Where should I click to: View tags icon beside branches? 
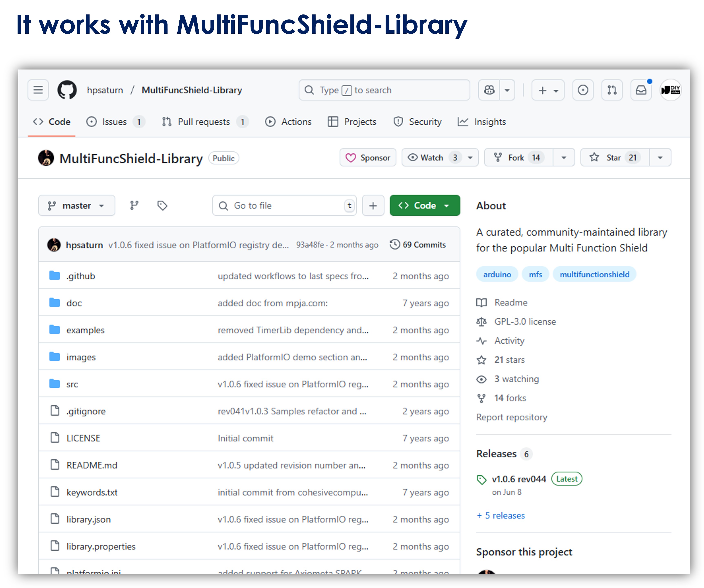click(162, 205)
